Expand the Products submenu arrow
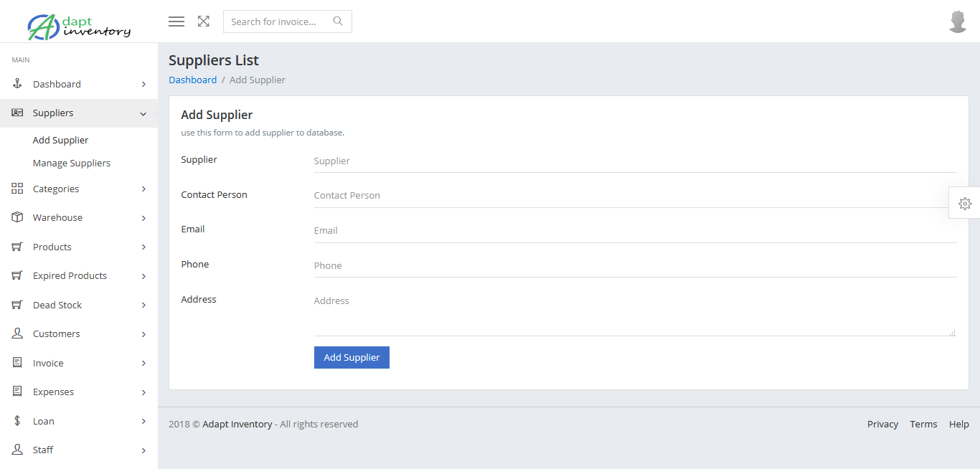This screenshot has height=469, width=980. point(143,247)
